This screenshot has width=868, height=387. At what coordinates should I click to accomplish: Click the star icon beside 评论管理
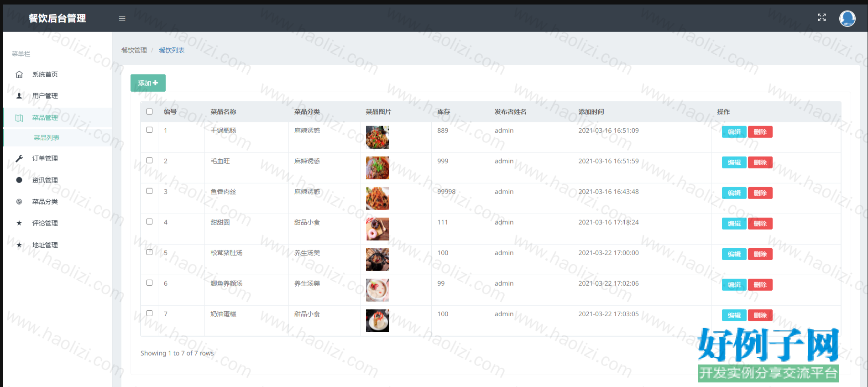[19, 223]
